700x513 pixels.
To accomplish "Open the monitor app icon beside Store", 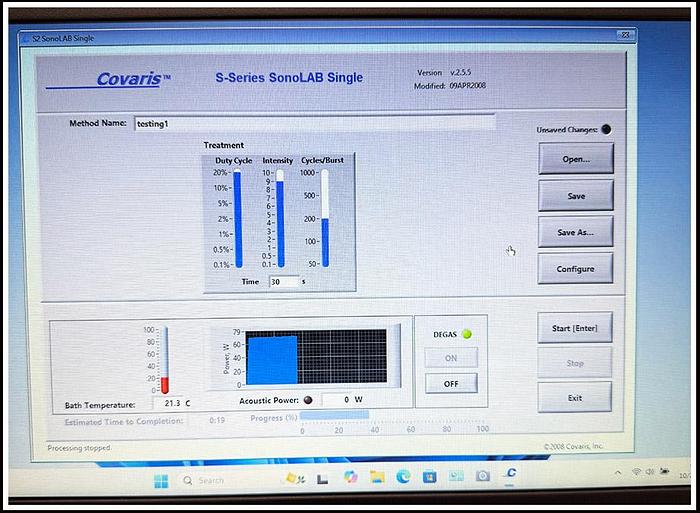I will [456, 476].
